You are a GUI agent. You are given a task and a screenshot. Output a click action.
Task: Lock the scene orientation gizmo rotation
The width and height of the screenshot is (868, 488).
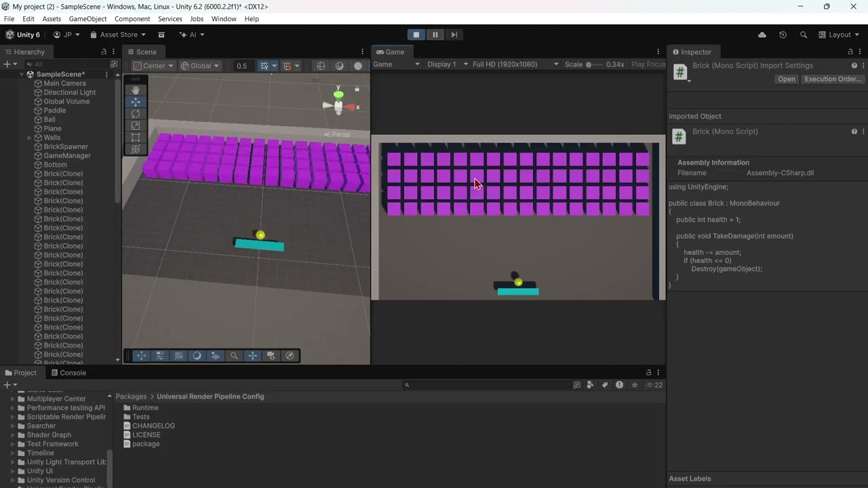click(357, 89)
